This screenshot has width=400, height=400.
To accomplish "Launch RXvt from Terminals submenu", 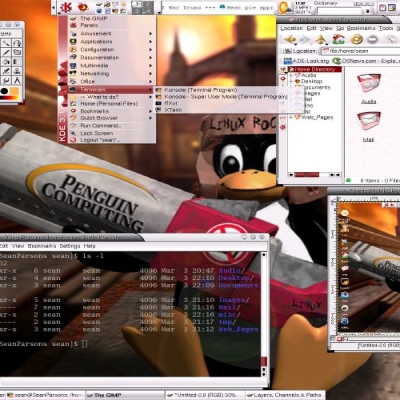I will click(171, 103).
